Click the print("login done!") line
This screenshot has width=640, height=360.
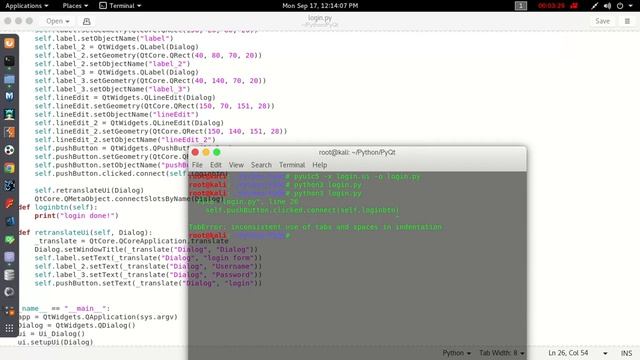coord(76,216)
